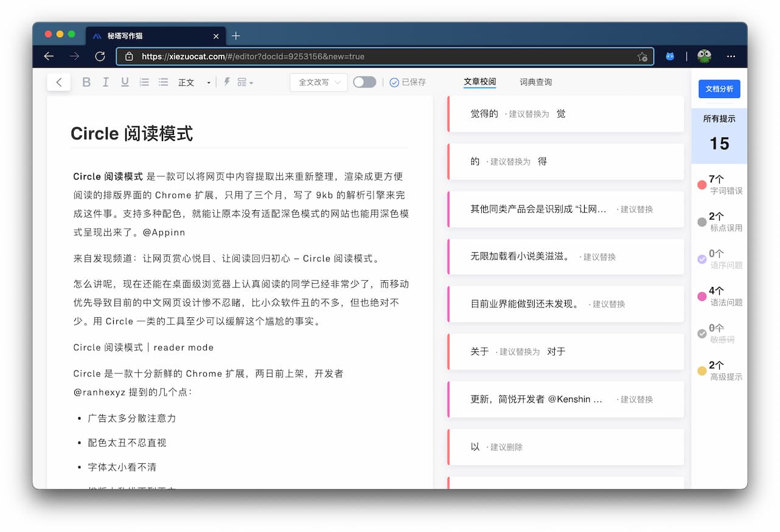The width and height of the screenshot is (780, 532).
Task: Open suggestion card 关于 建议替换为 对于
Action: 565,351
